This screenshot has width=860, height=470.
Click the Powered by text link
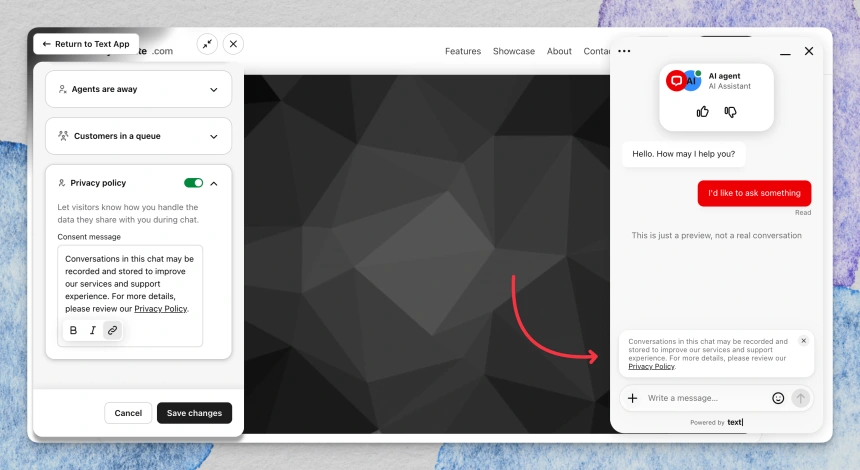[x=716, y=422]
